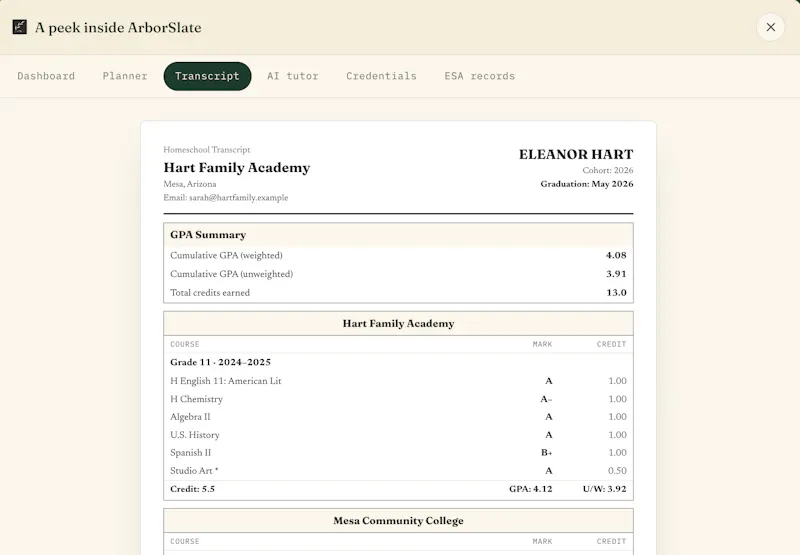Click COURSE header under Mesa Community College

tap(185, 541)
